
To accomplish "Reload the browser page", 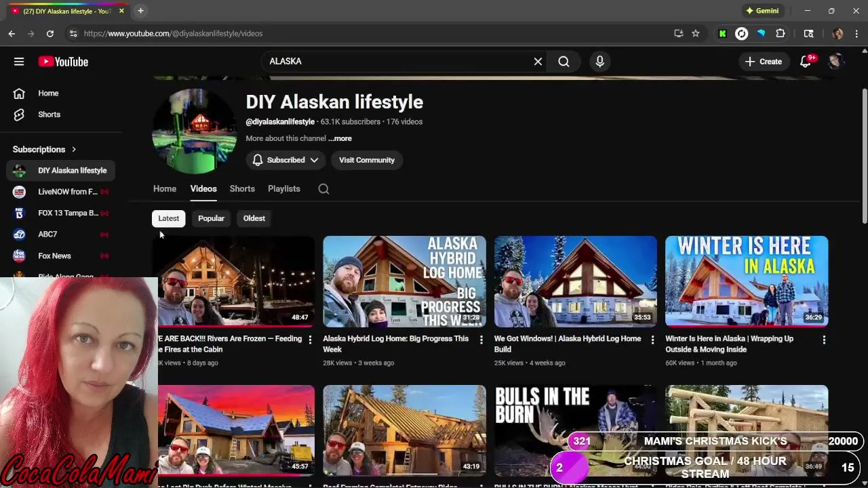I will [x=50, y=33].
